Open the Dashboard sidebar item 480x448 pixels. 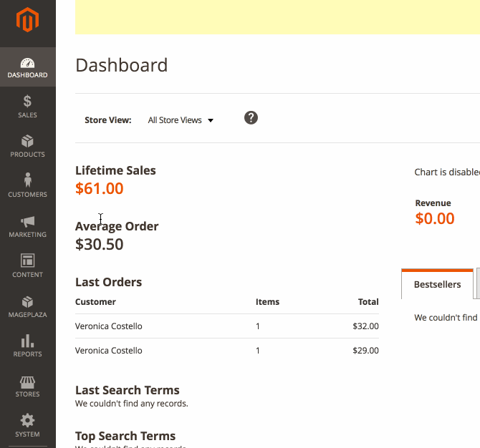point(27,67)
